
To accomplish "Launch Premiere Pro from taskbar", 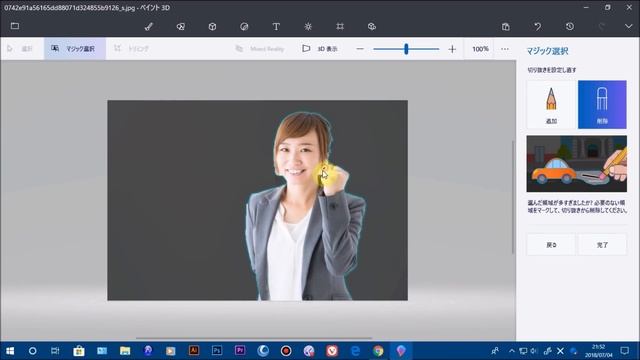I will tap(240, 351).
